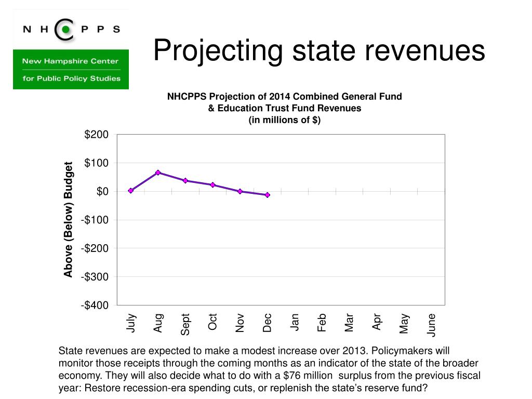Image resolution: width=532 pixels, height=399 pixels.
Task: Click the green New Hampshire Center banner
Action: [x=71, y=70]
